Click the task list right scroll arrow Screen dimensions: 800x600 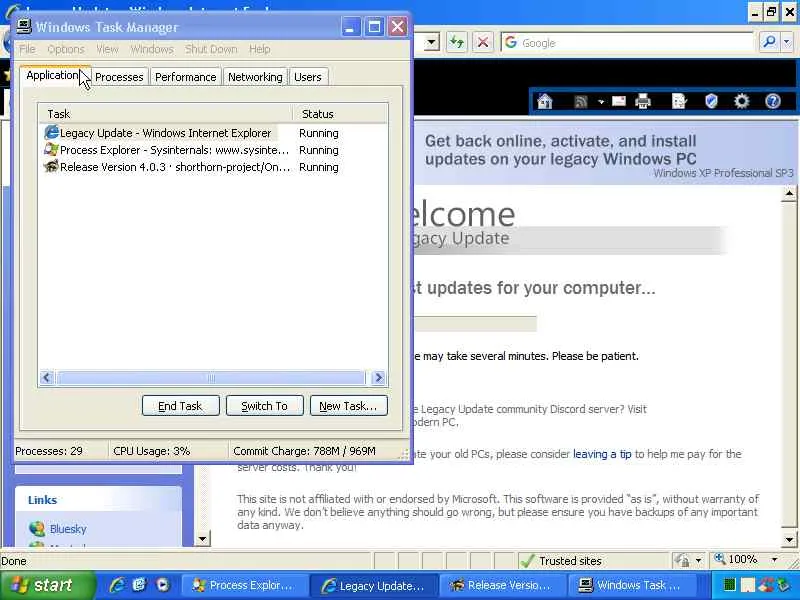click(x=378, y=378)
